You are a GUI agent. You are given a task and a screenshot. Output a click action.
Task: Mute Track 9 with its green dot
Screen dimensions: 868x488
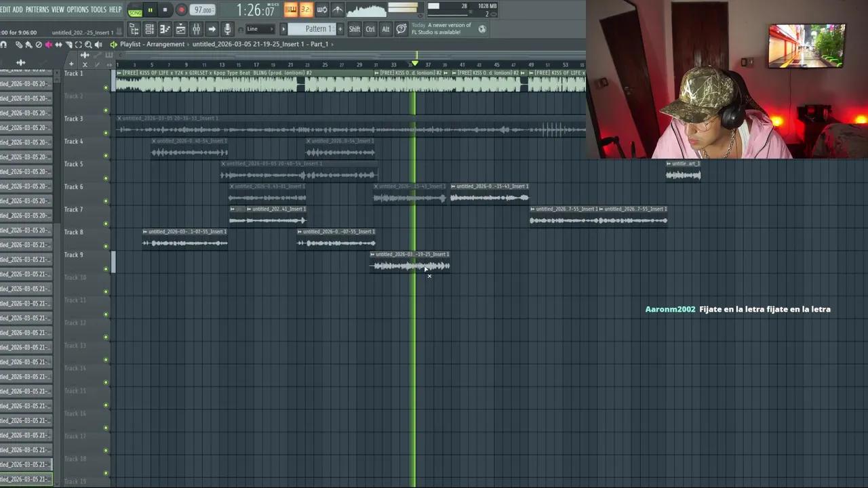click(106, 269)
